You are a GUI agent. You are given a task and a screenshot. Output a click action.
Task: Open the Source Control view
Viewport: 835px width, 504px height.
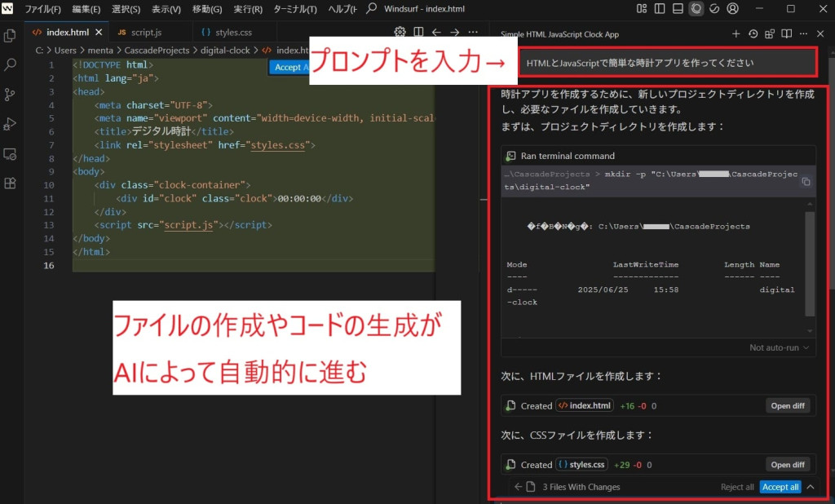[10, 95]
